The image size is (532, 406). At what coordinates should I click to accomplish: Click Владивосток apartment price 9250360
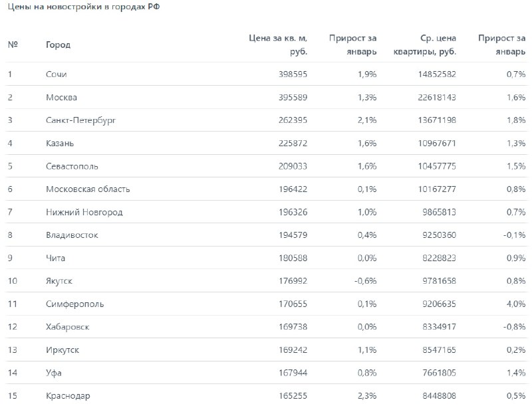click(x=439, y=235)
